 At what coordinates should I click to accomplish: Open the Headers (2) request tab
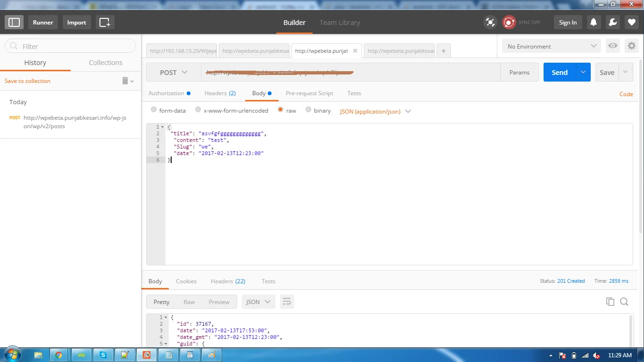(220, 93)
